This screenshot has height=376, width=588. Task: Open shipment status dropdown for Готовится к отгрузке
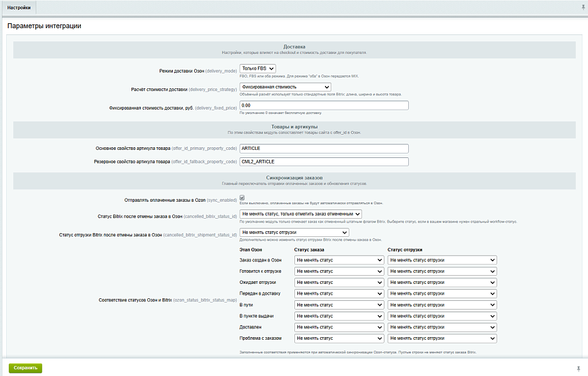click(x=443, y=271)
